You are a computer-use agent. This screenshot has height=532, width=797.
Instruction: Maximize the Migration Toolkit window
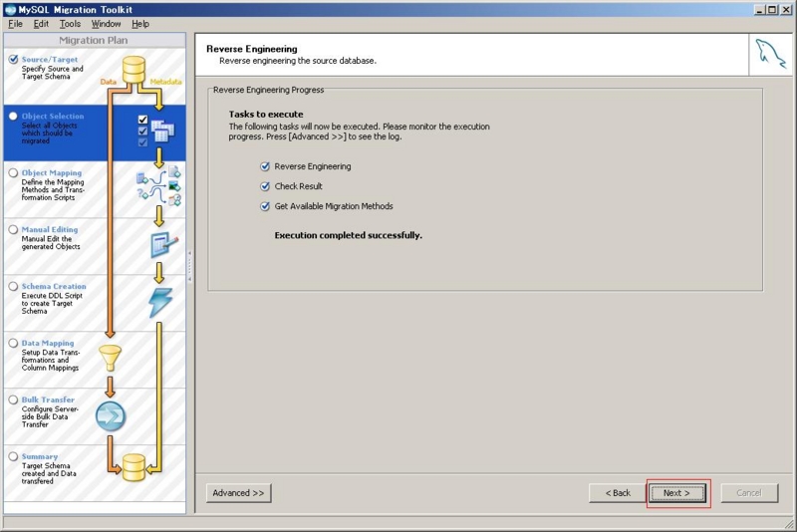[x=771, y=10]
